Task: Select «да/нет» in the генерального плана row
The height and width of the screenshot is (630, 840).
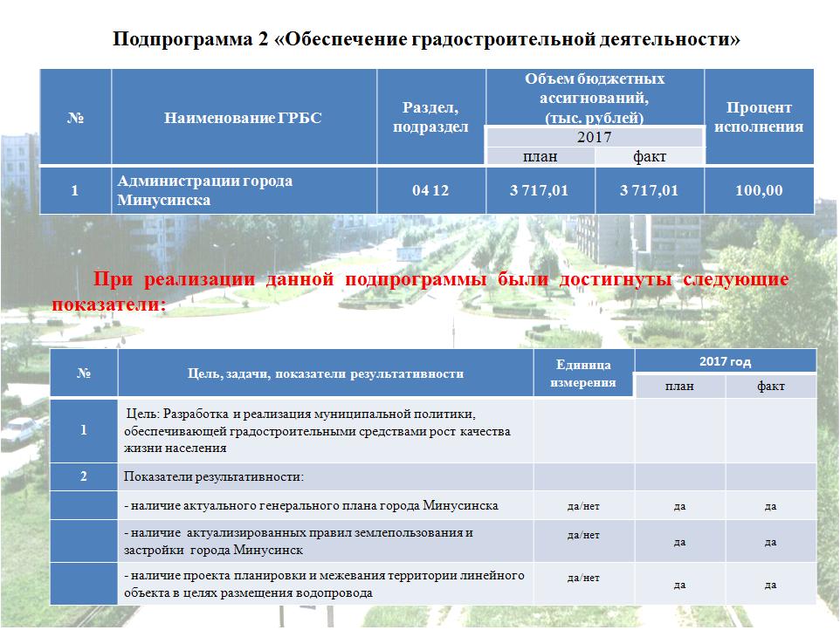Action: [583, 506]
